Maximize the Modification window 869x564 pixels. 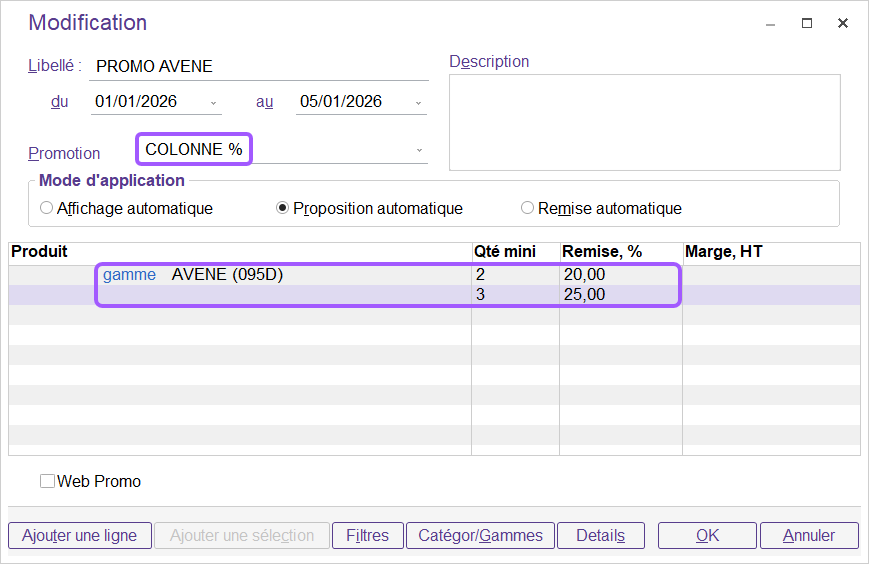pyautogui.click(x=807, y=24)
